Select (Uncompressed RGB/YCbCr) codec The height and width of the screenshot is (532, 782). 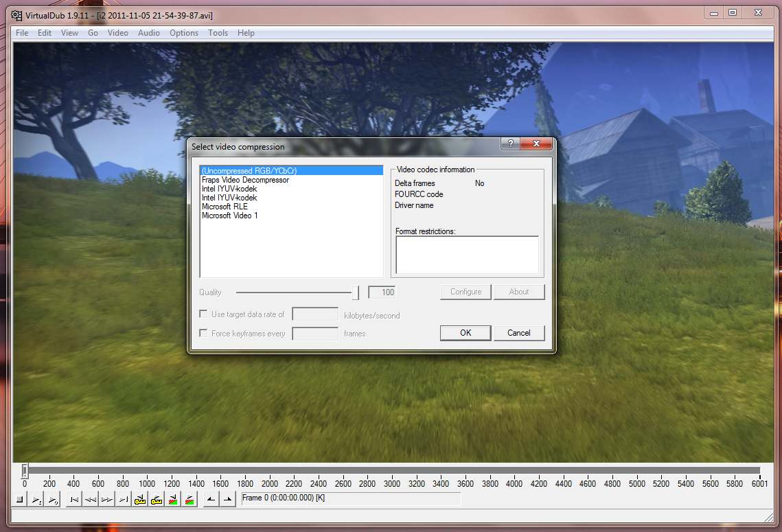tap(291, 170)
